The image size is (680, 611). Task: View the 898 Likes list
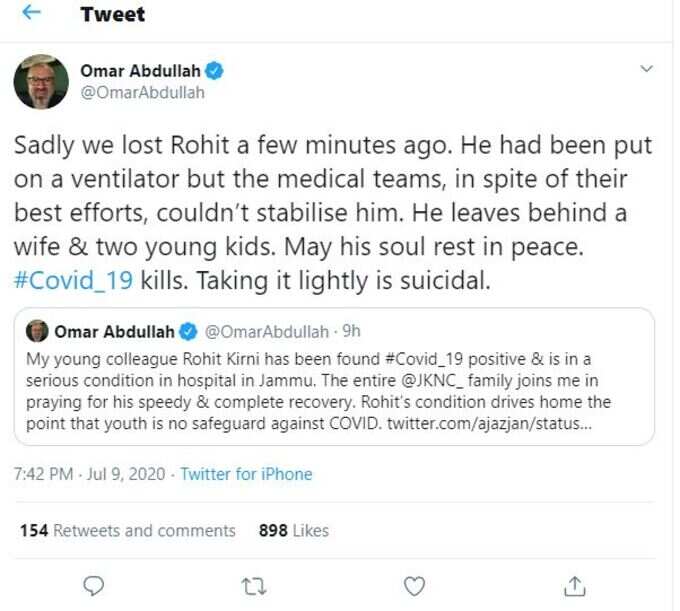click(294, 531)
